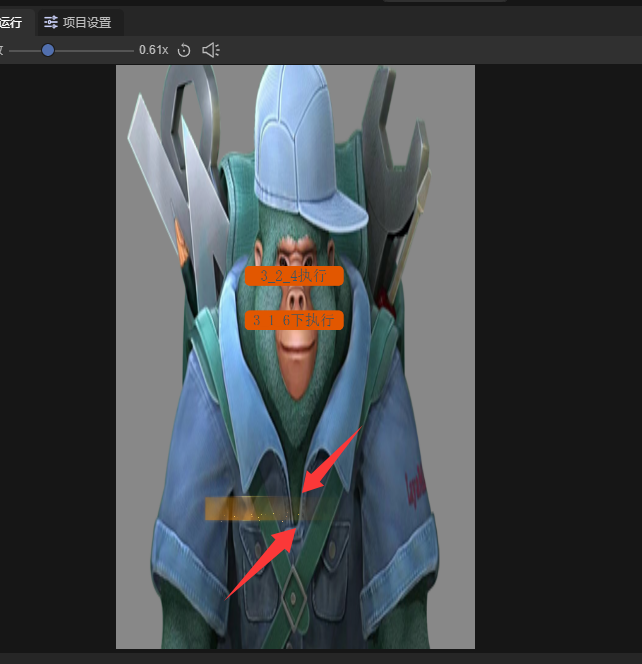Click the 0.61x zoom value label
Viewport: 642px width, 664px height.
pos(153,50)
